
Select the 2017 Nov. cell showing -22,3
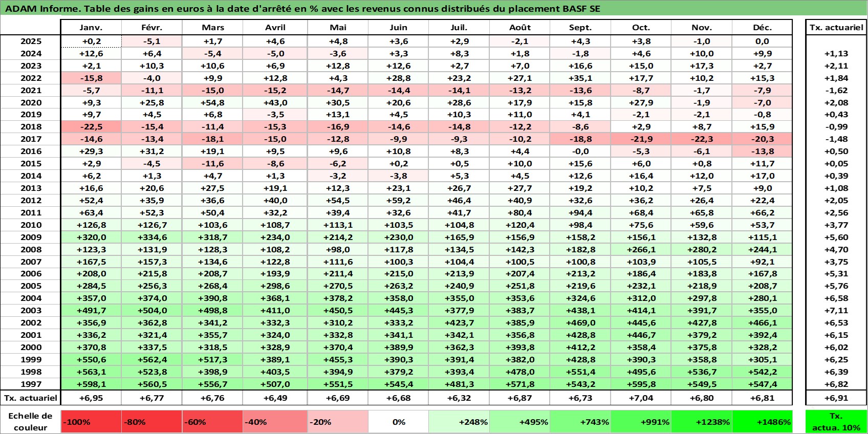702,139
